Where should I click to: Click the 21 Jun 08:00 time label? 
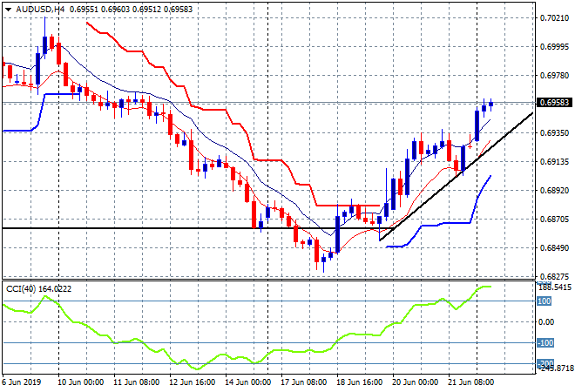pyautogui.click(x=470, y=382)
